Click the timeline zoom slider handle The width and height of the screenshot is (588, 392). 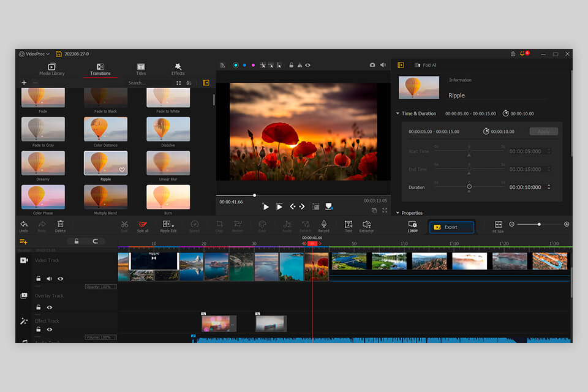(x=539, y=224)
